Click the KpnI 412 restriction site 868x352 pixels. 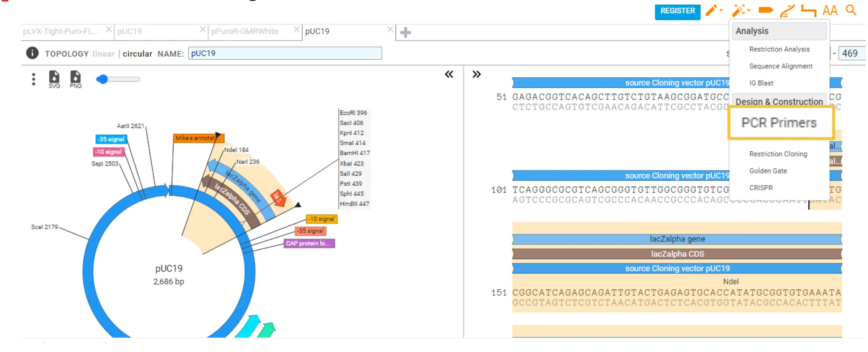(351, 133)
